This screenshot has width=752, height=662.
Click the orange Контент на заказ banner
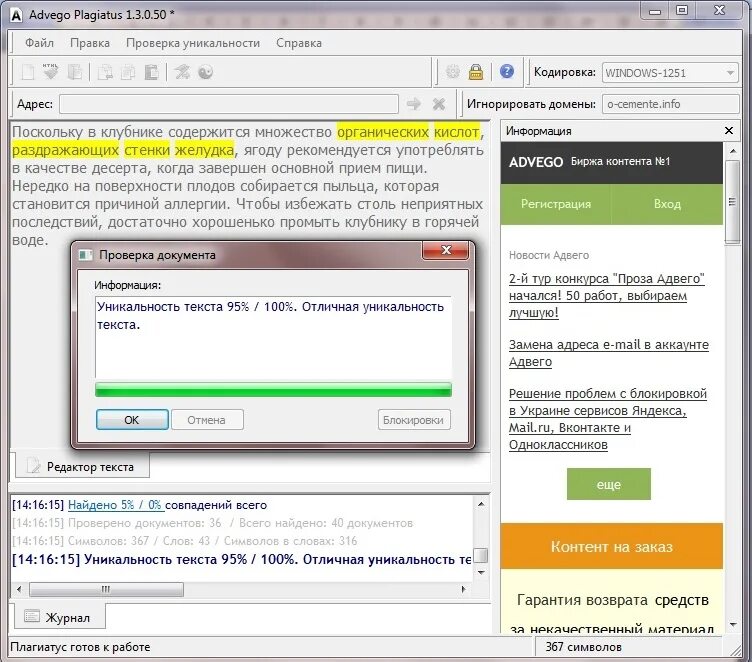coord(611,546)
